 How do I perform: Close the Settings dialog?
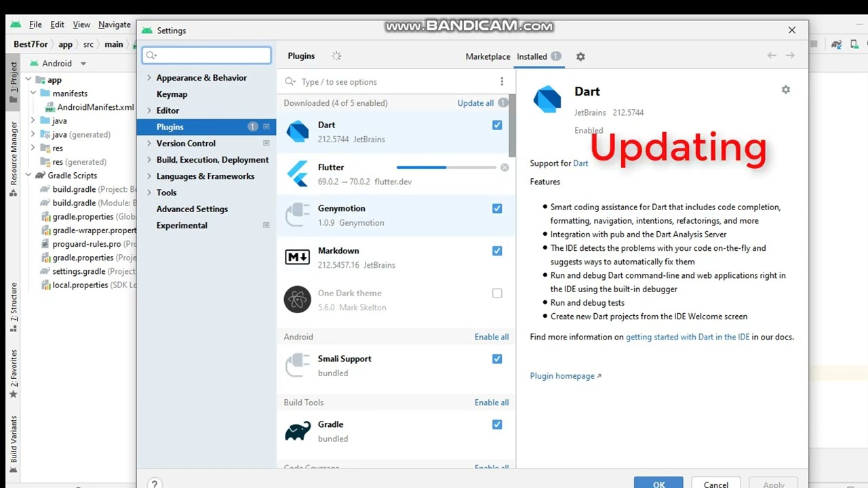(x=791, y=30)
